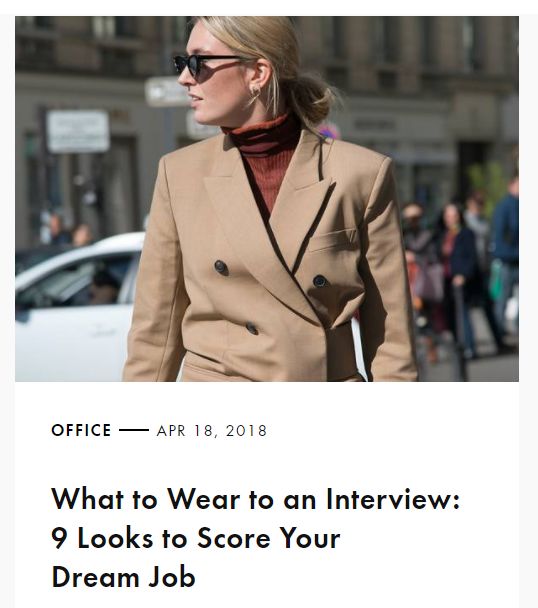Click the headline words 'Dream Job'
This screenshot has height=608, width=538.
[123, 577]
